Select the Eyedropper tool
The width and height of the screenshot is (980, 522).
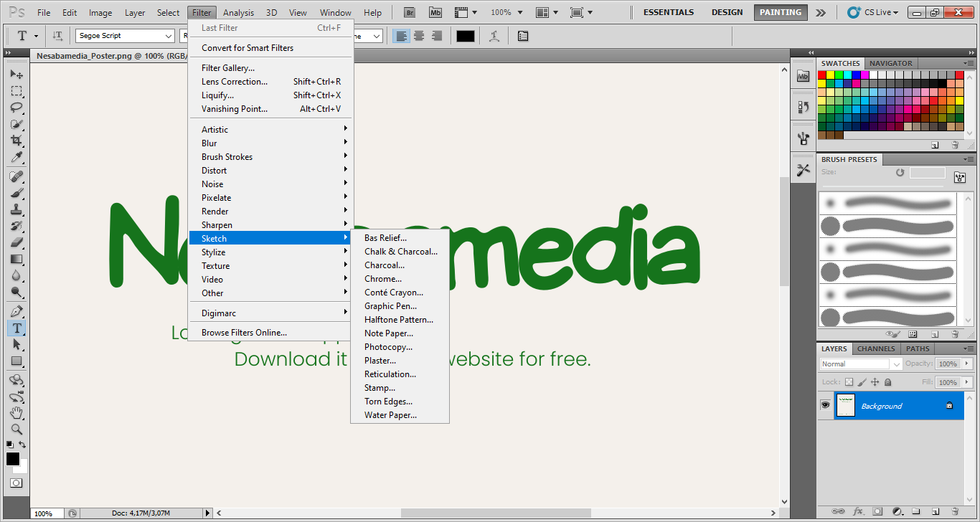coord(17,158)
